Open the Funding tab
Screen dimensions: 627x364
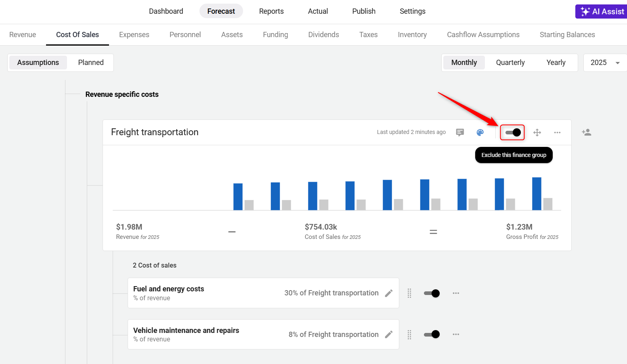pyautogui.click(x=275, y=35)
